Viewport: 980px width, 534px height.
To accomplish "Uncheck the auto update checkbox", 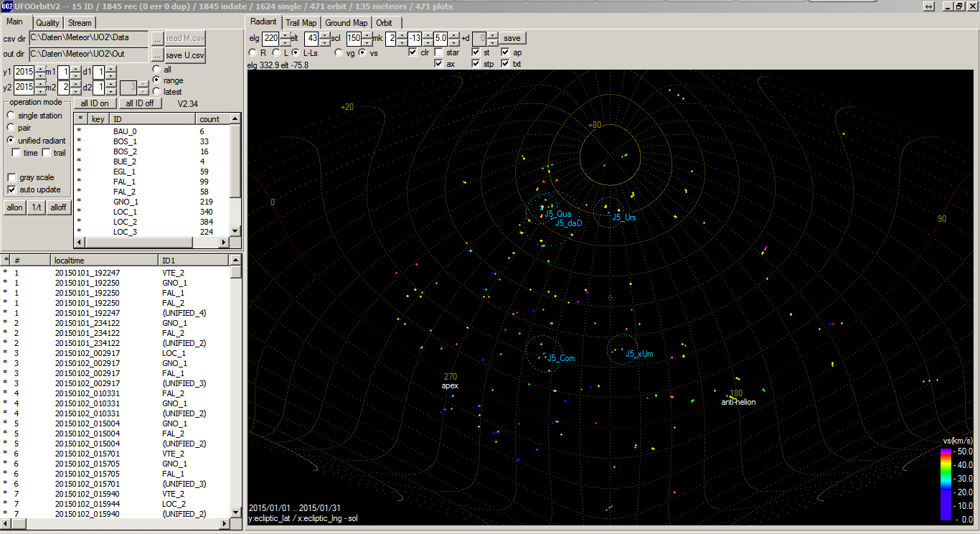I will point(11,189).
